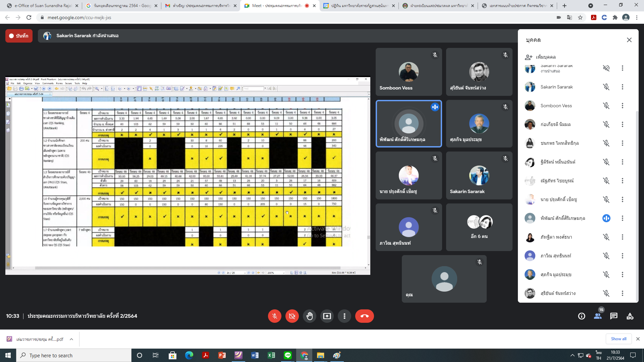Image resolution: width=644 pixels, height=362 pixels.
Task: Toggle camera off button in call controls
Action: [x=292, y=316]
